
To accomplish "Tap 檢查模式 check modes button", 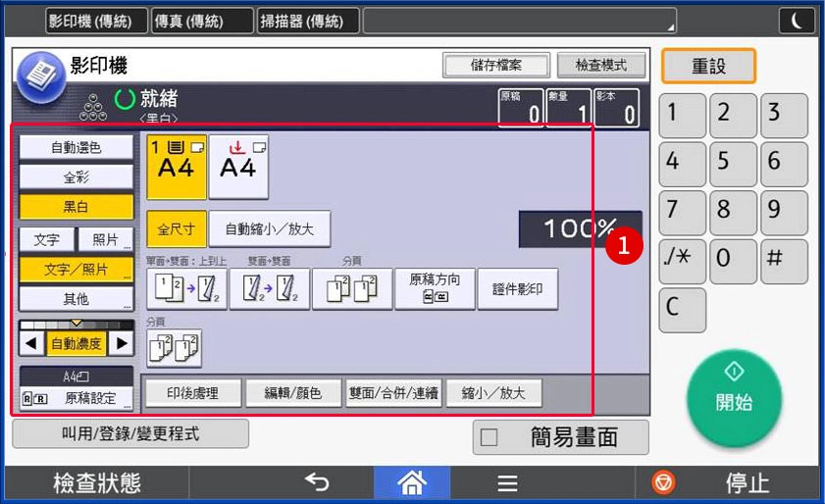I will [x=601, y=66].
